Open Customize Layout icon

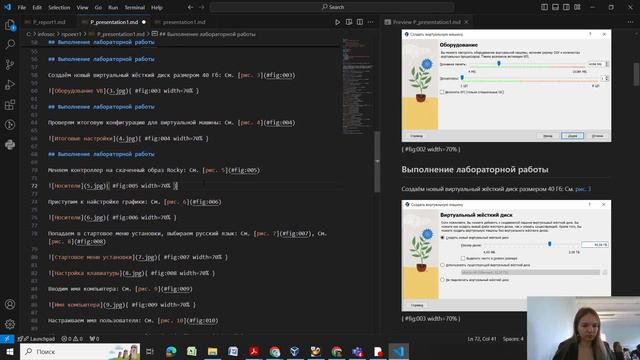(x=577, y=7)
